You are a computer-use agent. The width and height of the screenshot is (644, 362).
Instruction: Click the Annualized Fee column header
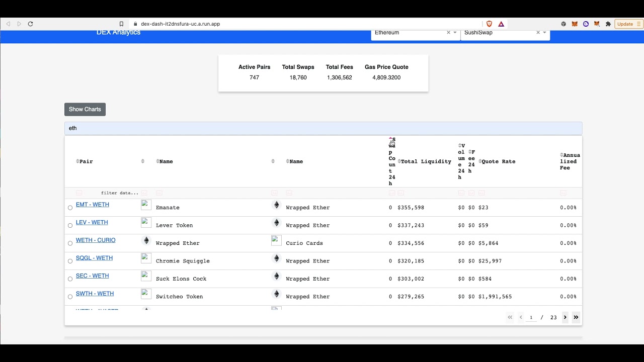pyautogui.click(x=571, y=161)
